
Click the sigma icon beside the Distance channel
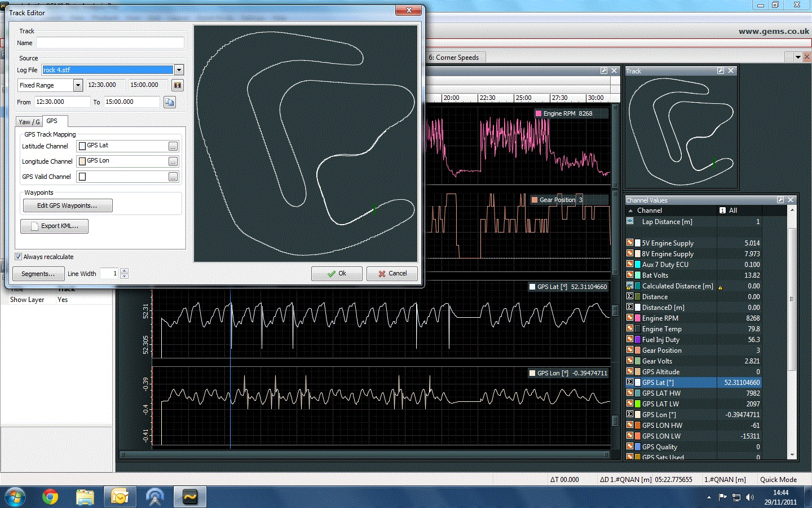pyautogui.click(x=630, y=297)
